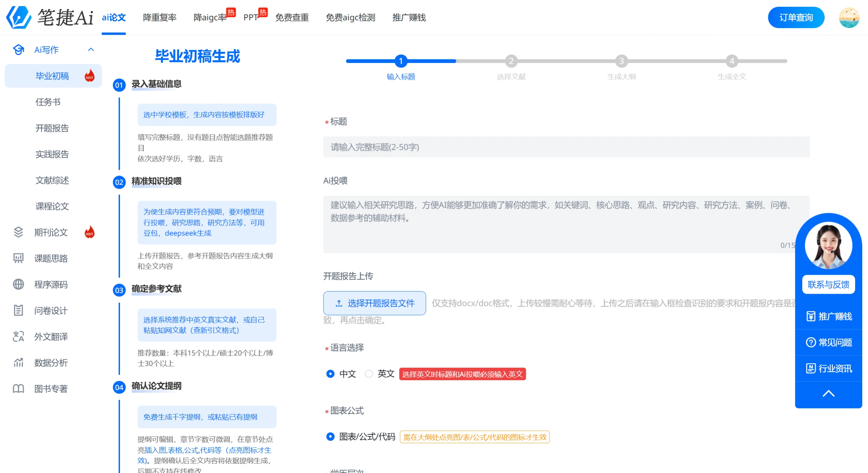This screenshot has width=868, height=473.
Task: Click the 数据分析 chart icon
Action: click(x=18, y=363)
